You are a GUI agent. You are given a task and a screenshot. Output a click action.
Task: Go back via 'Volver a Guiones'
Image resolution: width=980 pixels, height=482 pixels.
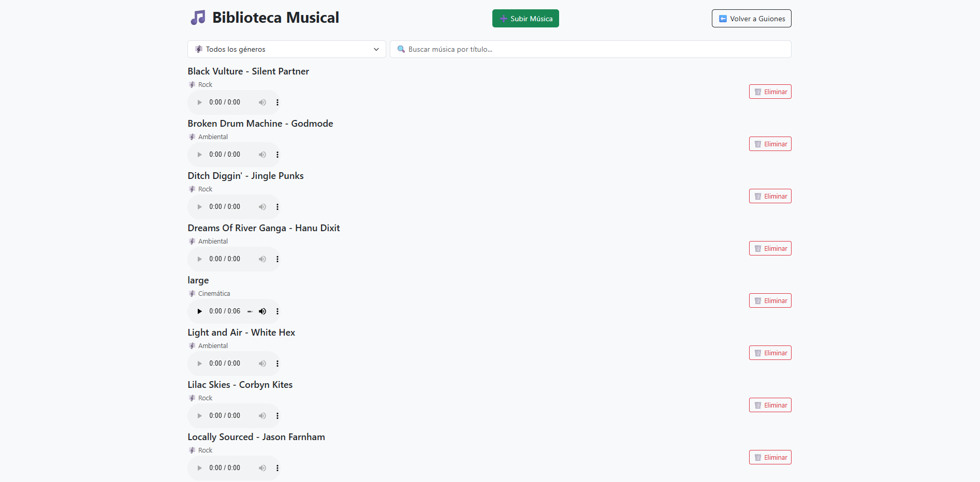751,19
